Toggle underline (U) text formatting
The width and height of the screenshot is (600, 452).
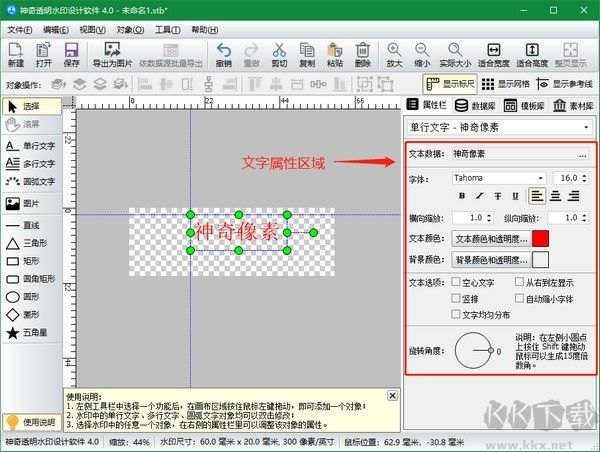click(x=515, y=196)
